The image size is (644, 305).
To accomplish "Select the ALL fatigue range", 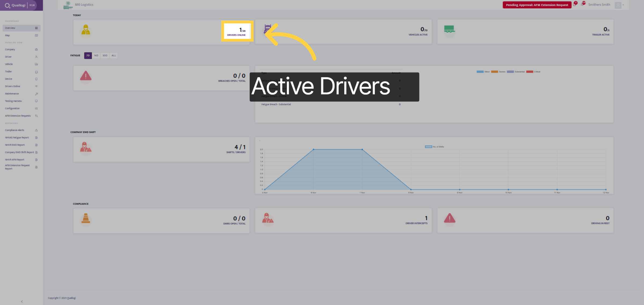I will (x=114, y=55).
